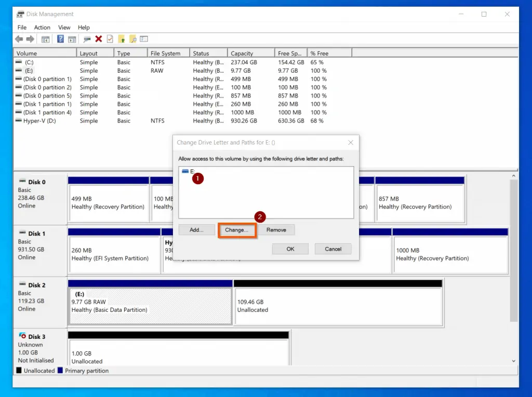This screenshot has height=397, width=532.
Task: Click the Properties checkmark page toolbar icon
Action: click(110, 39)
